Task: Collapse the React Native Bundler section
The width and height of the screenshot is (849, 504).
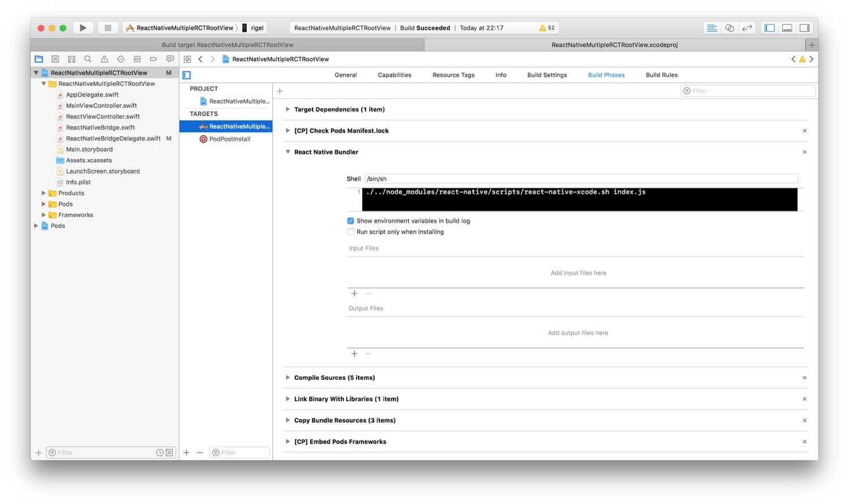Action: click(x=288, y=152)
